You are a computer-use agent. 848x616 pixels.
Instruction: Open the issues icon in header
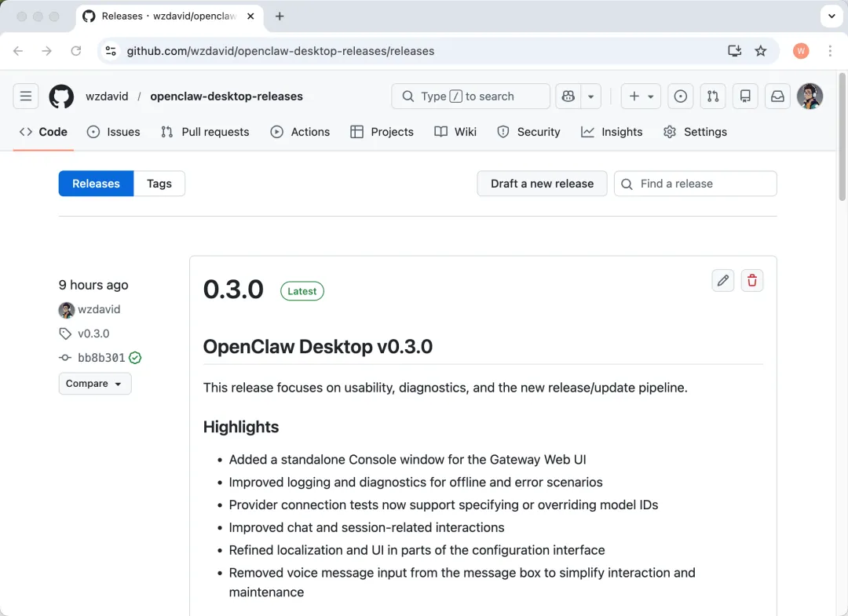[681, 97]
